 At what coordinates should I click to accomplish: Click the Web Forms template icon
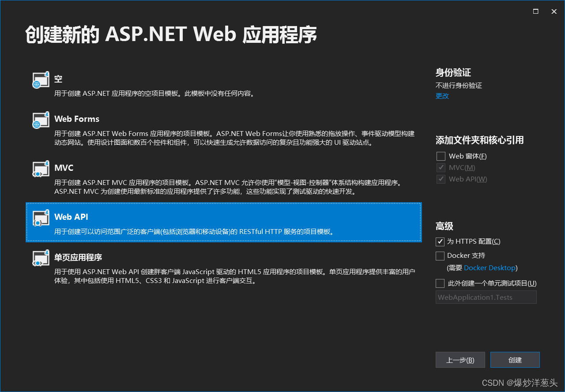pos(40,120)
